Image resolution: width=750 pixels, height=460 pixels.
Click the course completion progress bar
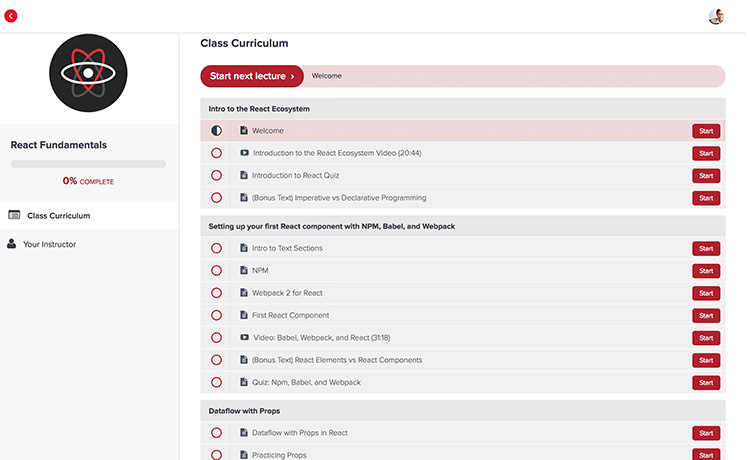point(88,163)
